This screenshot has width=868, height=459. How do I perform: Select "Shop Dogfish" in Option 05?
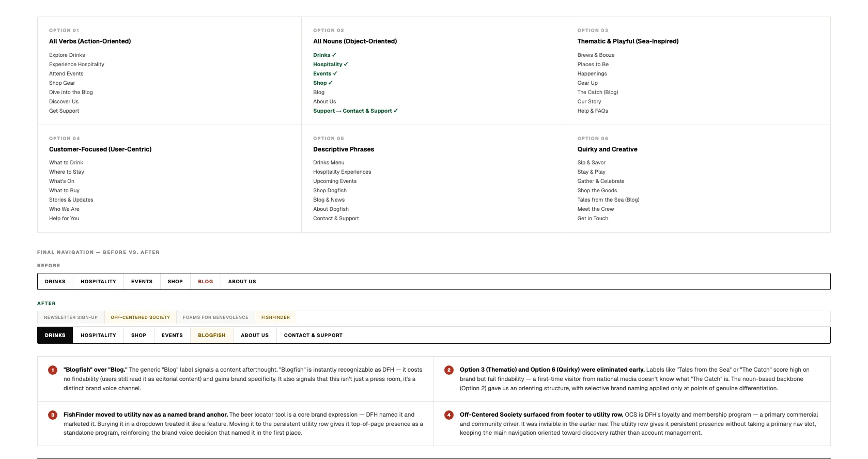point(330,191)
